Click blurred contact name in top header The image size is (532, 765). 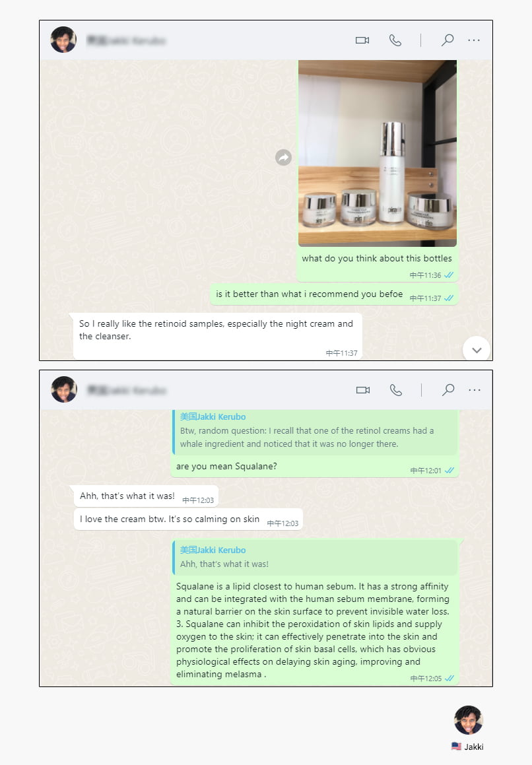[x=127, y=40]
